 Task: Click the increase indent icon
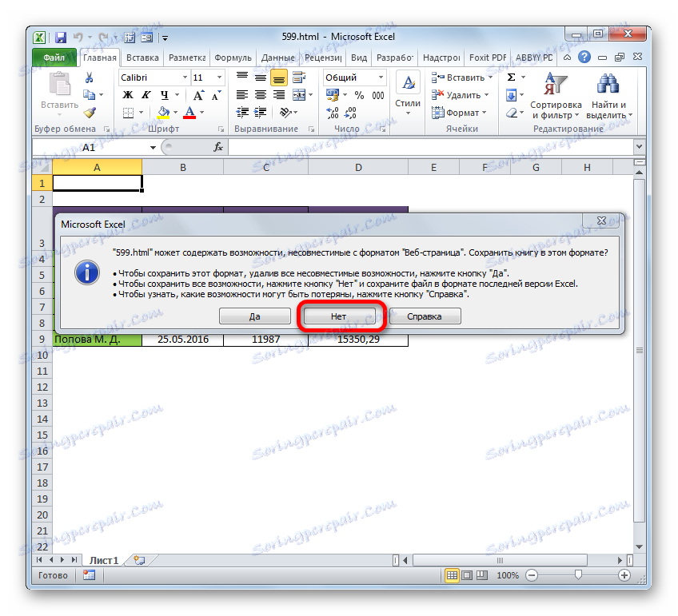coord(261,113)
